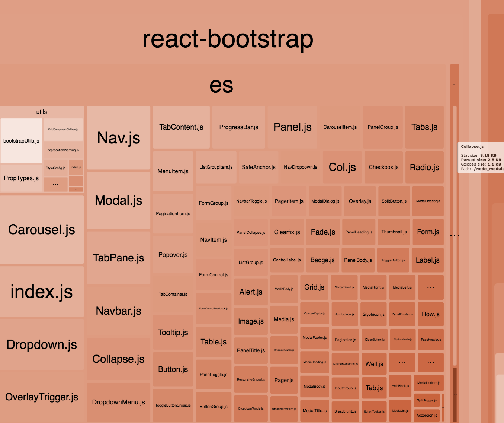Select the Alert.js tile
504x423 pixels.
pyautogui.click(x=251, y=292)
